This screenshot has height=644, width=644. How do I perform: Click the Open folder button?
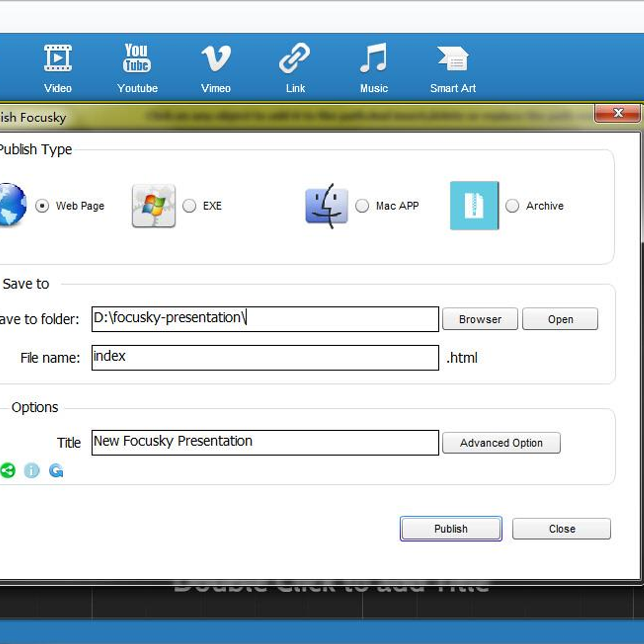(560, 319)
